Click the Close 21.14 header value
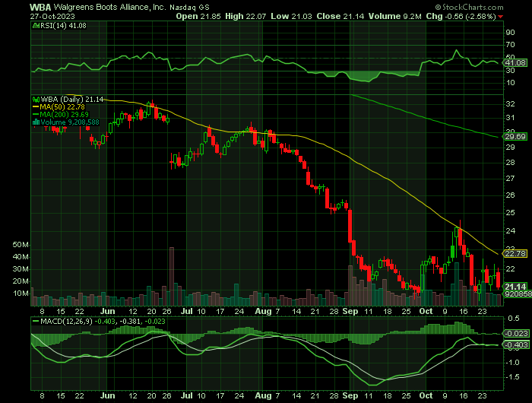The height and width of the screenshot is (403, 532). click(x=340, y=16)
